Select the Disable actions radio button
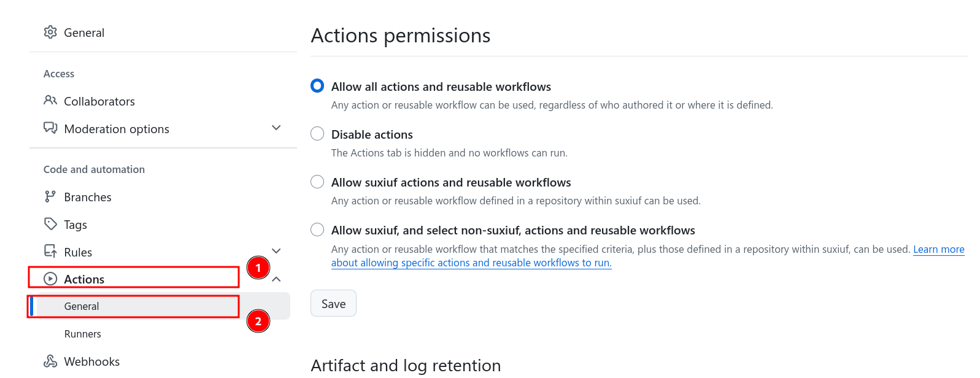The height and width of the screenshot is (378, 980). pyautogui.click(x=317, y=134)
